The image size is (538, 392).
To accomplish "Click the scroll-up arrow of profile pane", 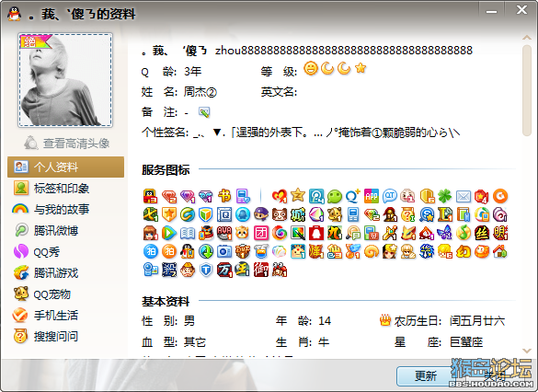I will (527, 38).
